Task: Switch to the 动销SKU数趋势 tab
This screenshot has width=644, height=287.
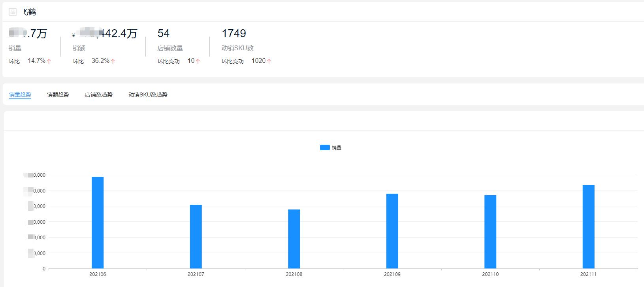Action: (148, 94)
